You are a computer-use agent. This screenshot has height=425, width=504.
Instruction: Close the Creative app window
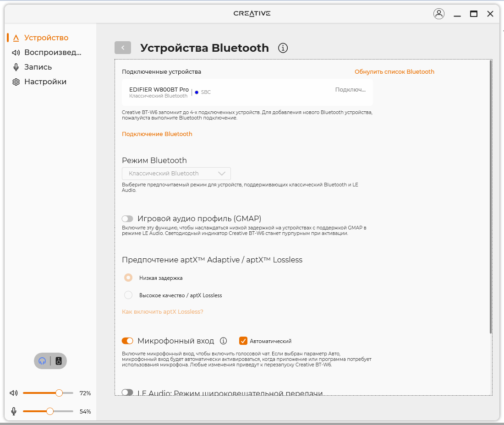pyautogui.click(x=490, y=14)
